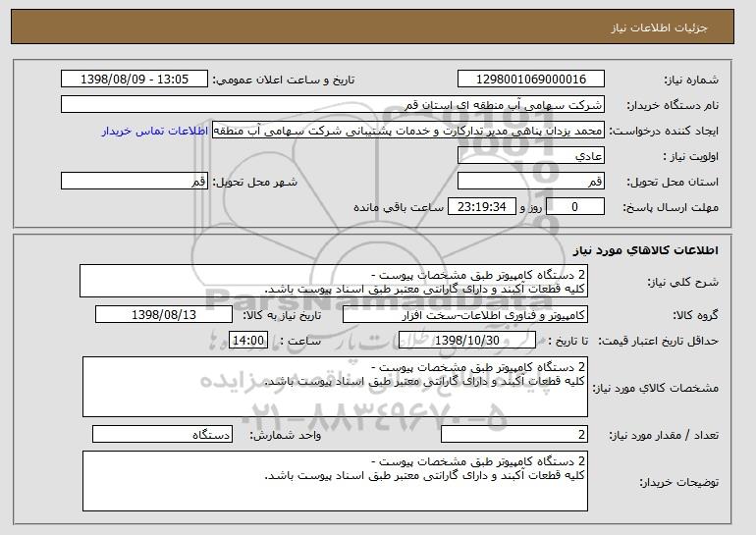The width and height of the screenshot is (756, 535).
Task: Click the label ایجاد کننده درخواست
Action: [x=664, y=132]
